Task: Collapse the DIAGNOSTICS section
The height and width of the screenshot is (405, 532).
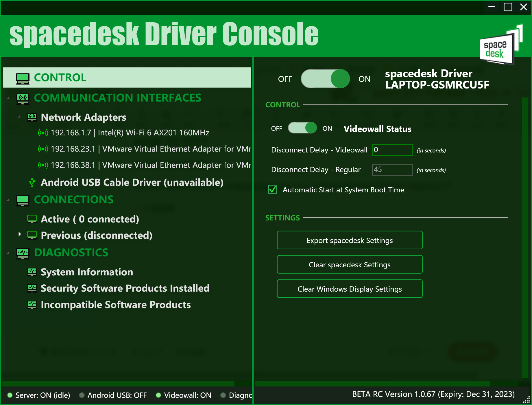Action: pos(8,253)
